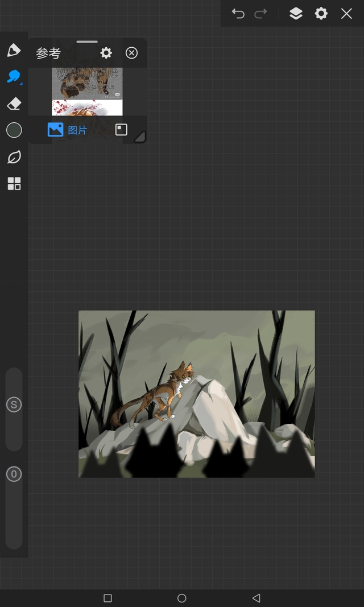Open the current color circle swatch
Image resolution: width=364 pixels, height=607 pixels.
pyautogui.click(x=14, y=130)
